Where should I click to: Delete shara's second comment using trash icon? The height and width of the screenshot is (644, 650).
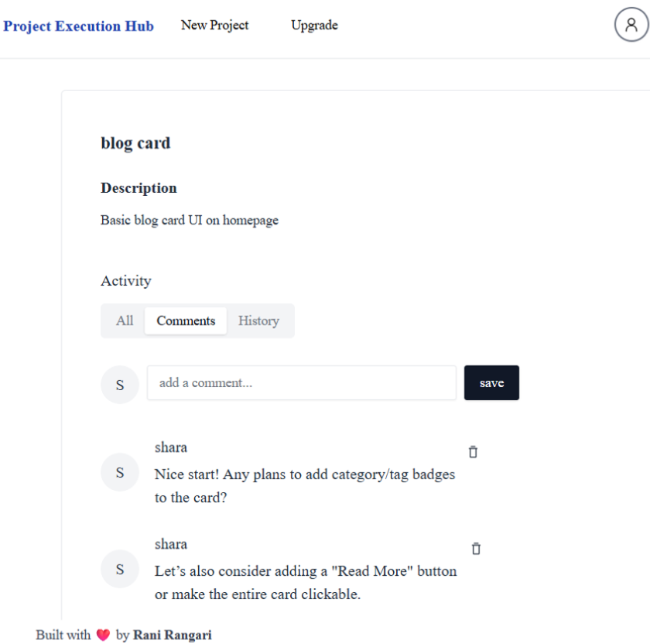pyautogui.click(x=476, y=548)
